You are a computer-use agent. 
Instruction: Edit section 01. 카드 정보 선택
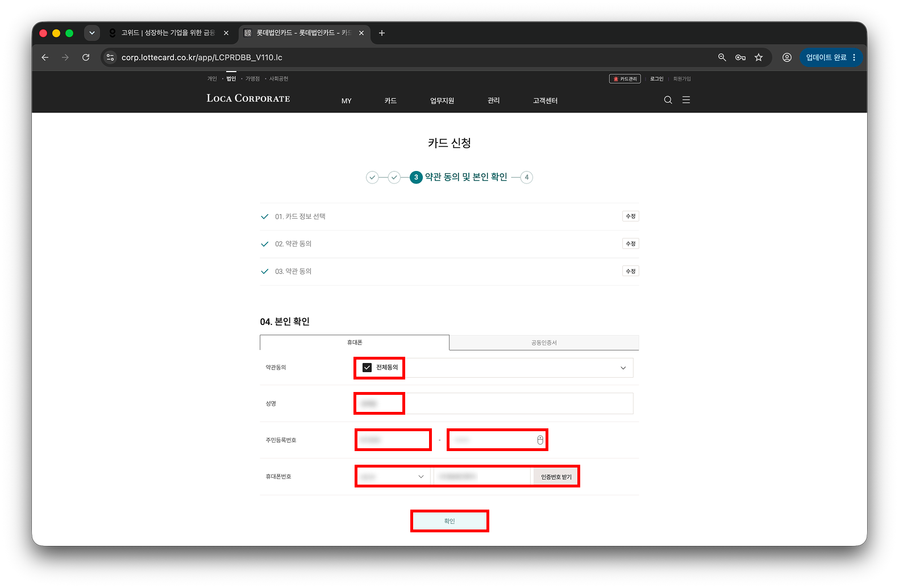tap(631, 216)
